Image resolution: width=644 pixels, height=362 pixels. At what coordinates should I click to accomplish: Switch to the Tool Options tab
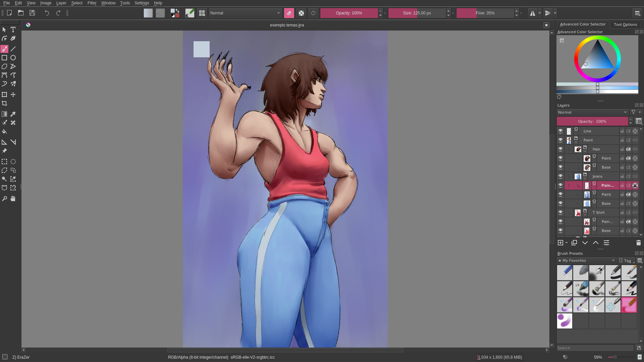[x=625, y=24]
